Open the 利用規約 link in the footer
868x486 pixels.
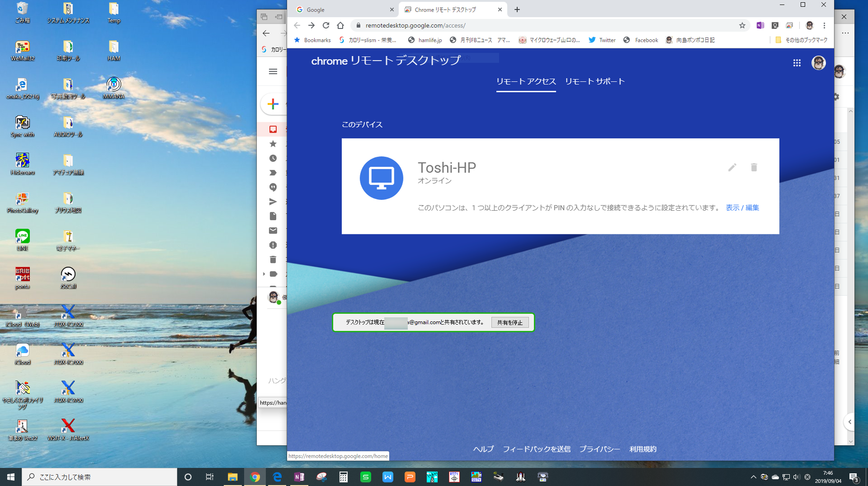pos(643,449)
